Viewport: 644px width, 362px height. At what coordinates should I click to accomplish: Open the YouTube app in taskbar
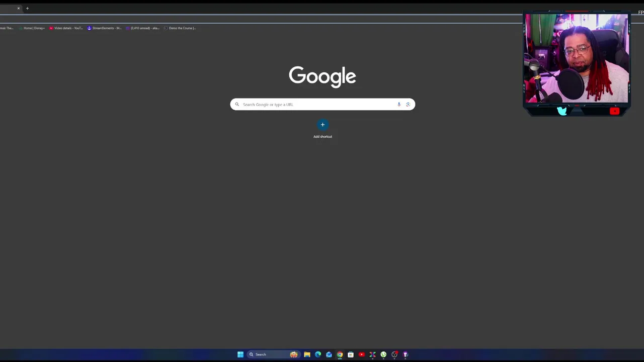pos(362,354)
